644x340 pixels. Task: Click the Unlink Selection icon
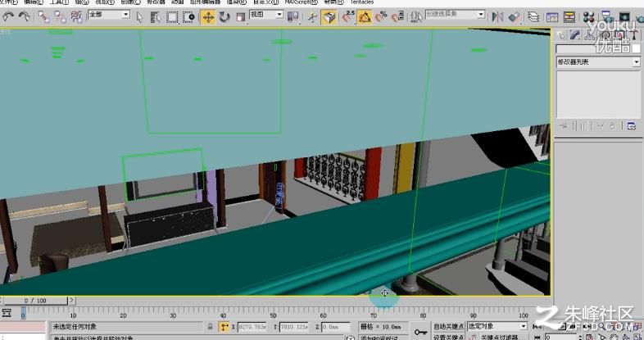(61, 17)
